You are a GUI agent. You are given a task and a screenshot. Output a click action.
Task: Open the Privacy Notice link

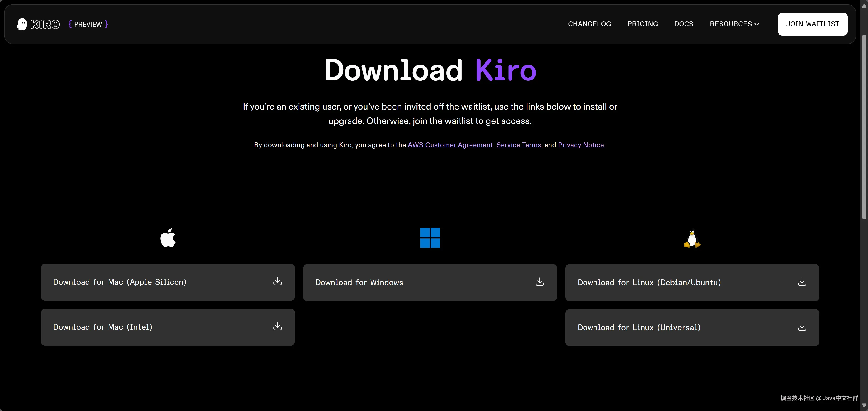coord(581,145)
